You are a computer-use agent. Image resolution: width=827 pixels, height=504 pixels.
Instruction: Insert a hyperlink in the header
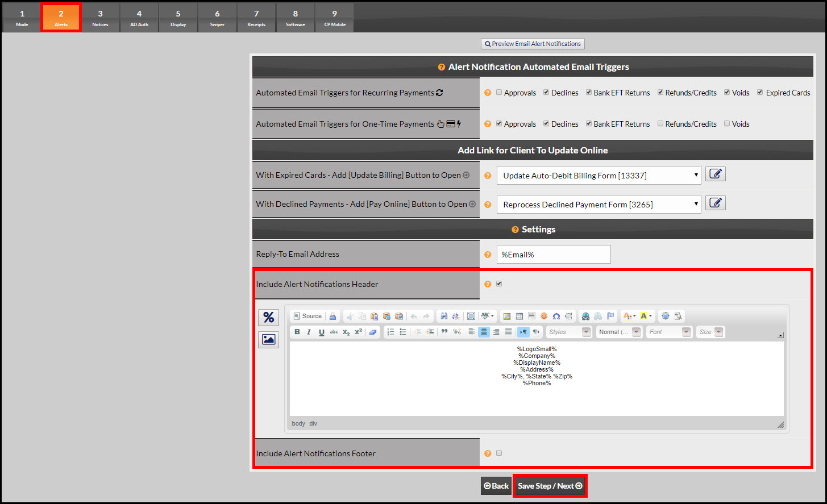click(585, 316)
